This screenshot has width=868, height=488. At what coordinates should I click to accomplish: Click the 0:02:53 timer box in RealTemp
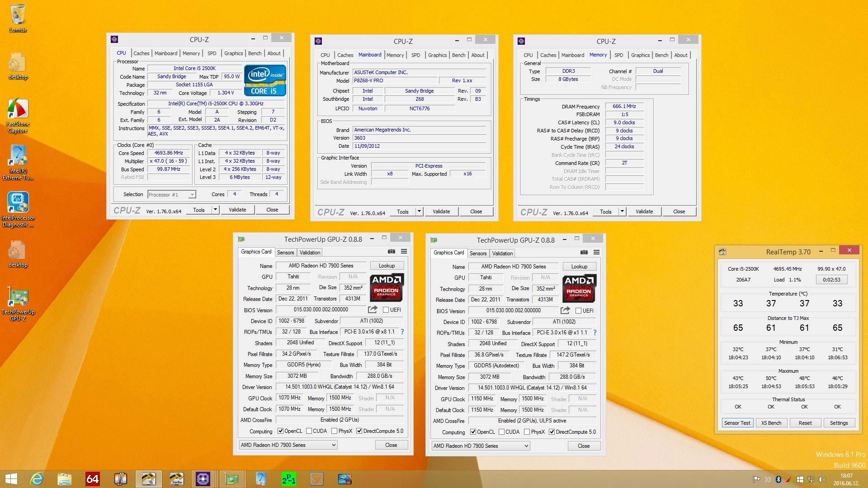831,280
